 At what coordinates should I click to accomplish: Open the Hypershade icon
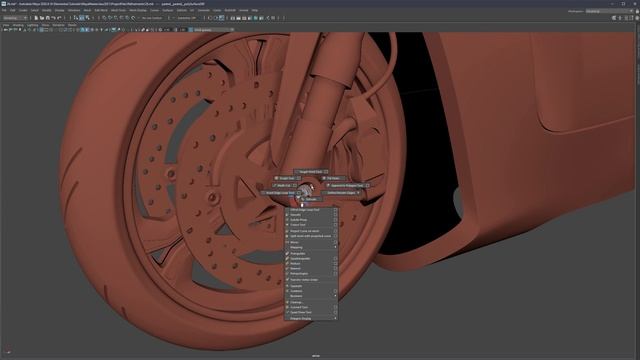coord(256,18)
